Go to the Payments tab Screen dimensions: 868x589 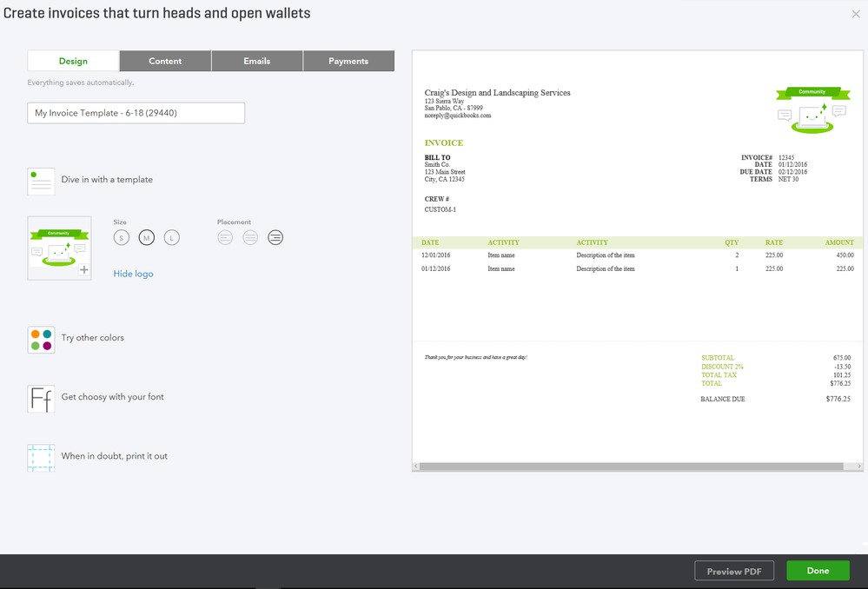coord(348,61)
